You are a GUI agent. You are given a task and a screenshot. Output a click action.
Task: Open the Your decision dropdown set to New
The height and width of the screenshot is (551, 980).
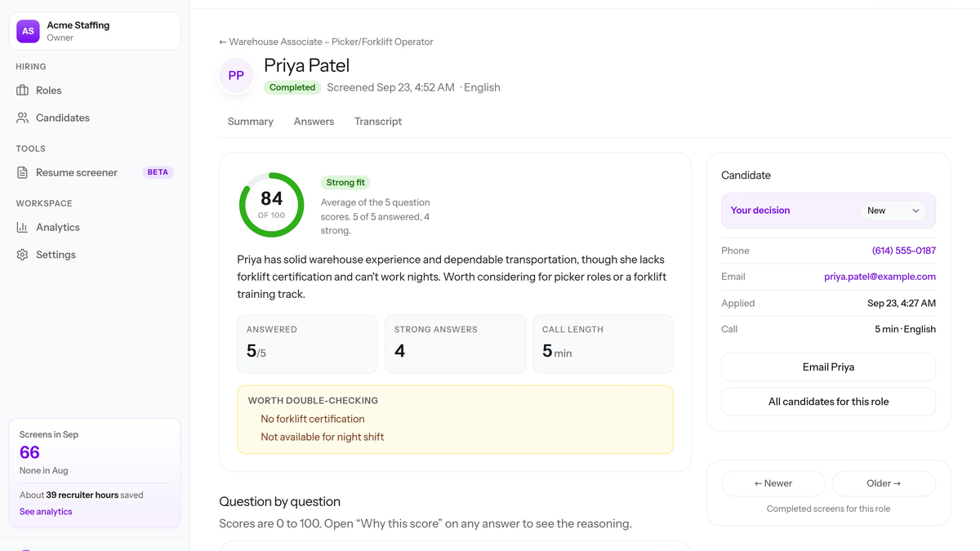click(893, 211)
